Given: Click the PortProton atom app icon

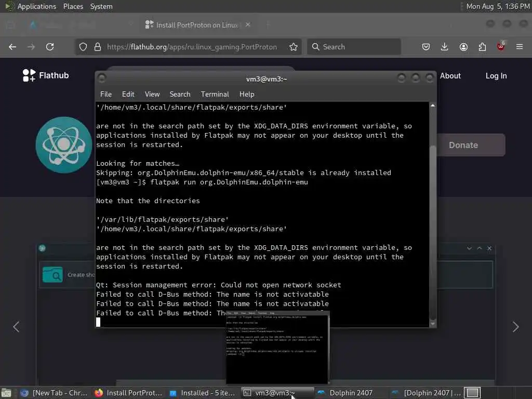Looking at the screenshot, I should pyautogui.click(x=64, y=145).
